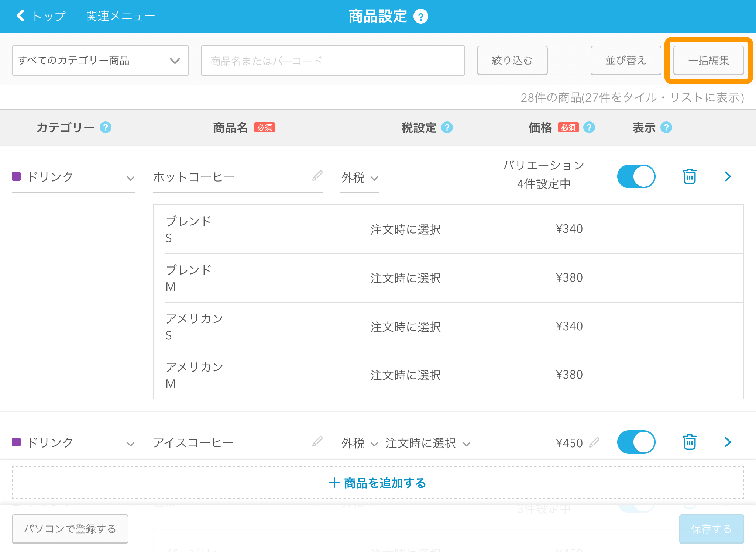Click the 商品名またはバーコード search field
Screen dimensions: 756x552
332,61
